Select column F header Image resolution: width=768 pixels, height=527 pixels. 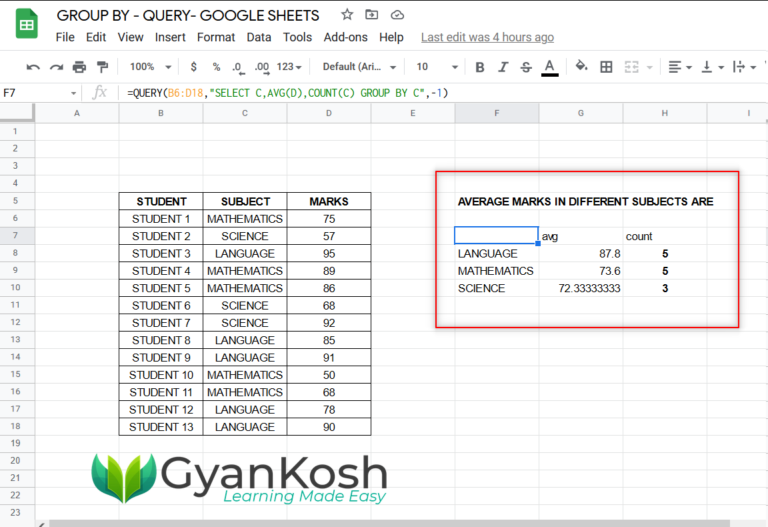pos(497,113)
